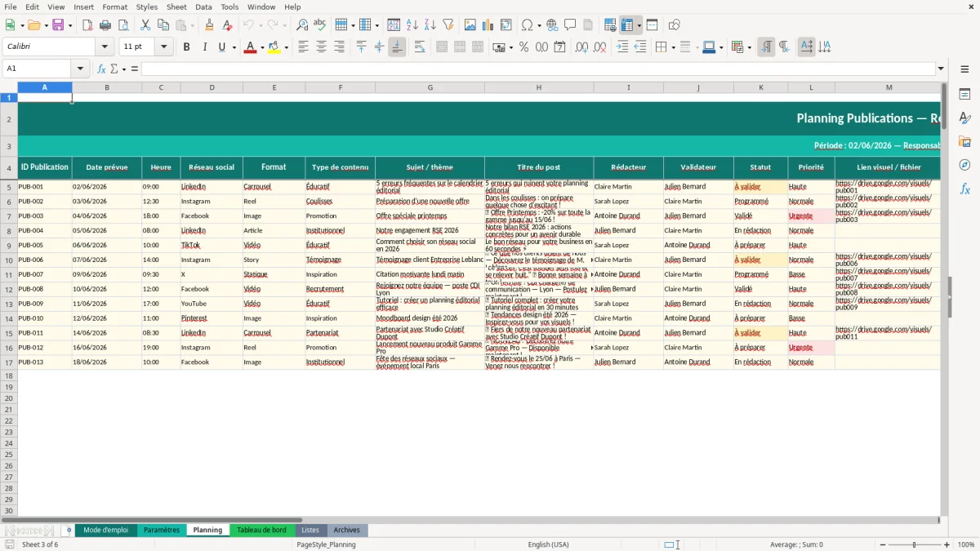Expand the formula bar
Image resolution: width=980 pixels, height=551 pixels.
point(941,69)
